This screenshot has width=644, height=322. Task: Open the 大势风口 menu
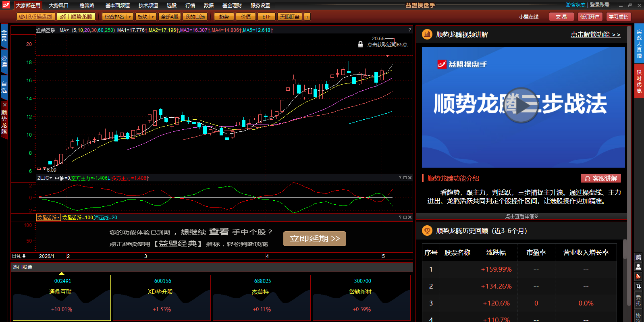click(x=59, y=5)
